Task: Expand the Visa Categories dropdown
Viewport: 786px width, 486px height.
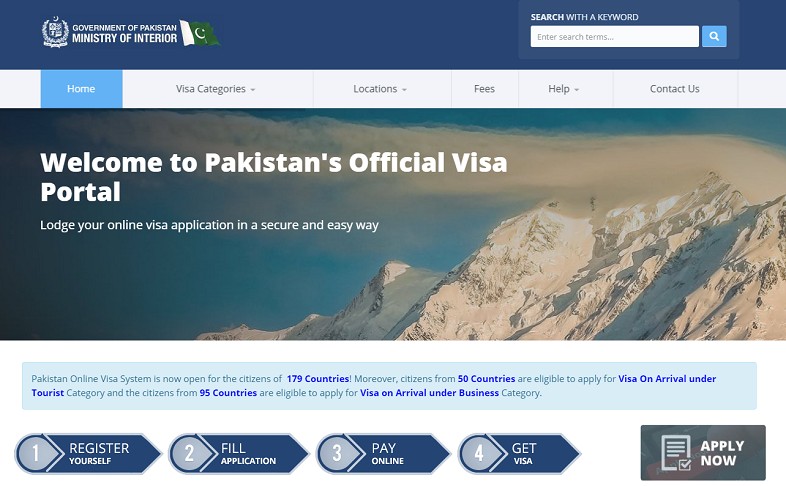Action: point(216,89)
